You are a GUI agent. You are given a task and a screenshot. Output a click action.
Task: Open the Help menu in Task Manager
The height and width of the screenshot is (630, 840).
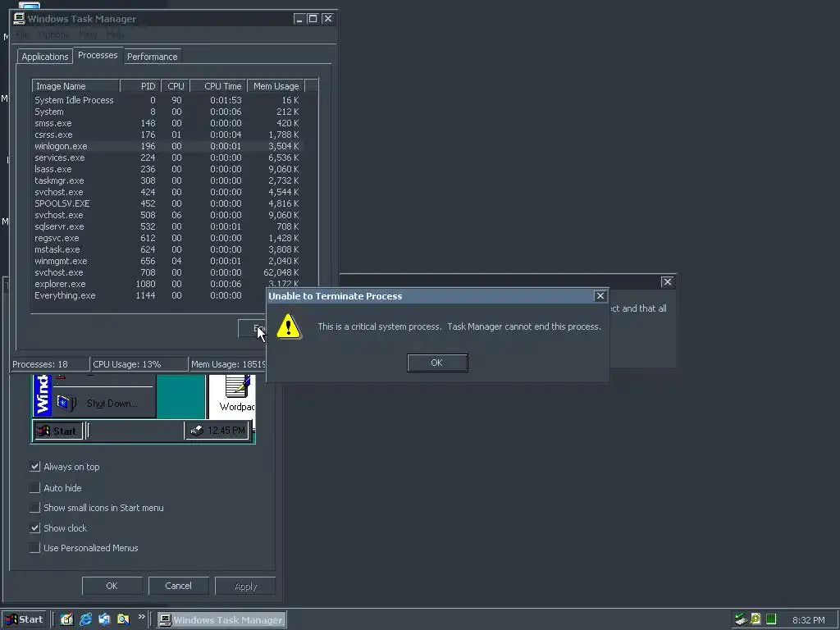(x=115, y=34)
